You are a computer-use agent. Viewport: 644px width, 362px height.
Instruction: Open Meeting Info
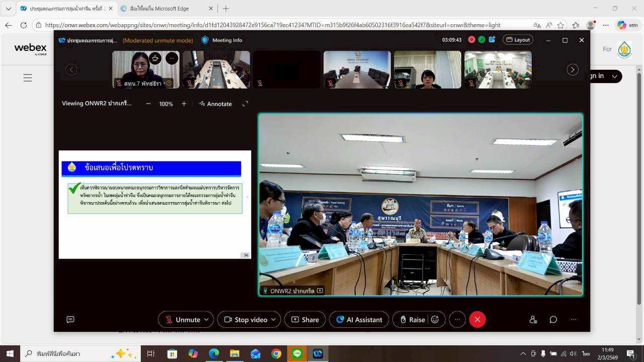click(x=222, y=40)
